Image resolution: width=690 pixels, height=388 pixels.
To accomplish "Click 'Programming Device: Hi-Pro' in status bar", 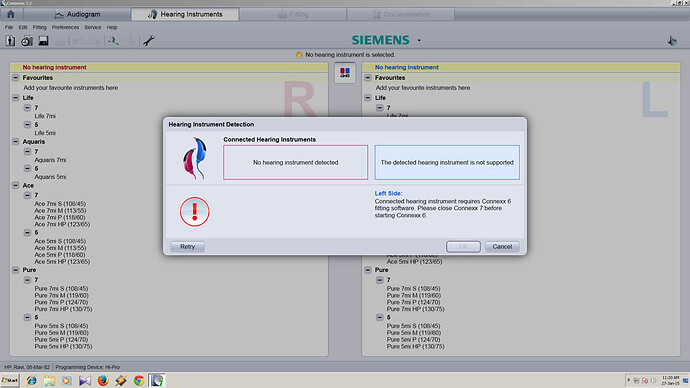I will pos(88,367).
